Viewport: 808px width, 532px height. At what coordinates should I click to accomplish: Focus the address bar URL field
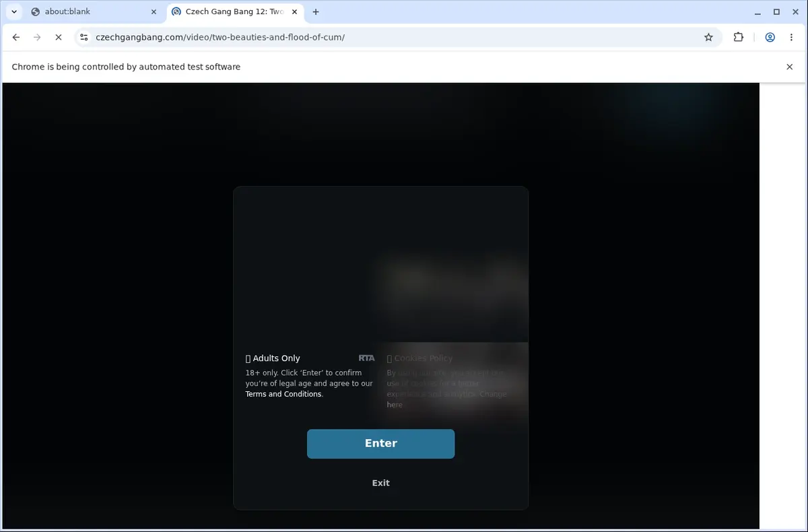pos(397,38)
